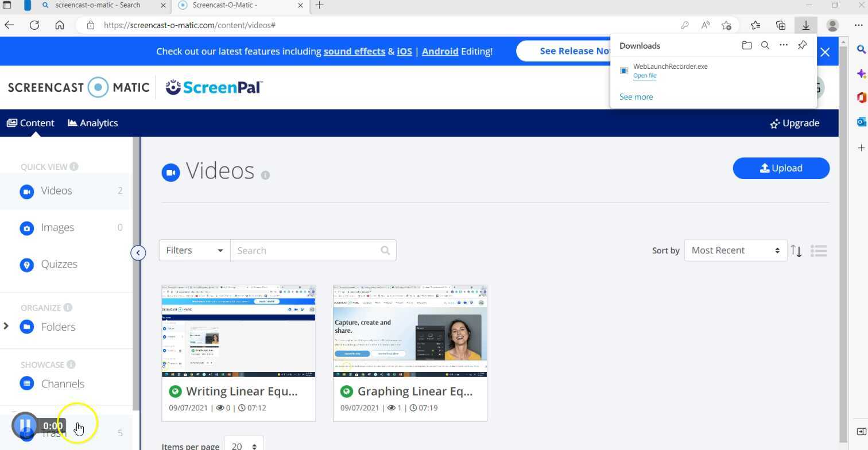Open the Images section icon
The height and width of the screenshot is (450, 868).
27,228
